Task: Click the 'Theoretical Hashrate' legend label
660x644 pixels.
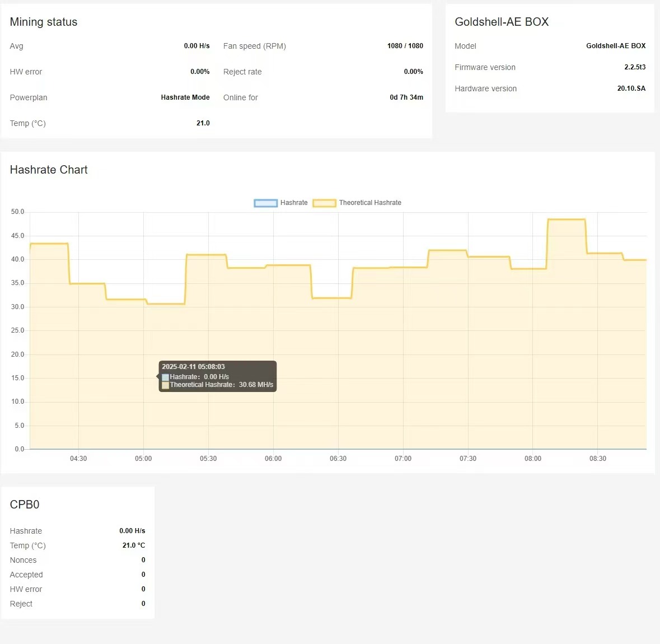Action: tap(370, 203)
